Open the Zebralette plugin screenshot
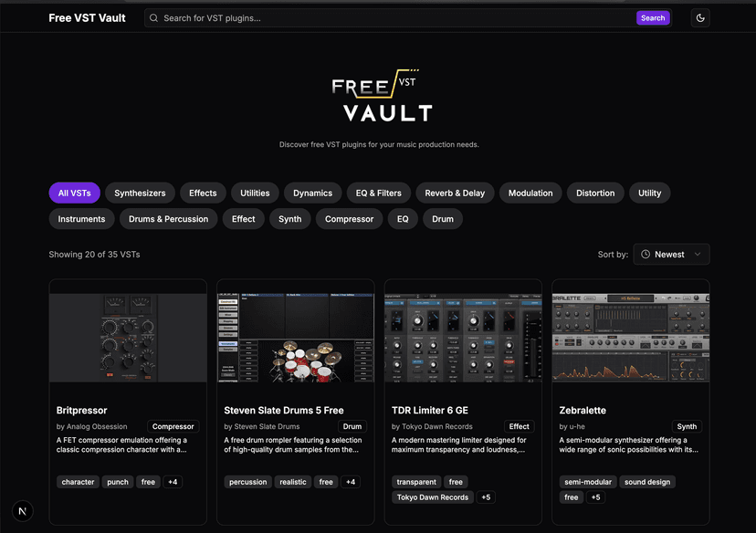This screenshot has height=533, width=756. click(x=631, y=338)
